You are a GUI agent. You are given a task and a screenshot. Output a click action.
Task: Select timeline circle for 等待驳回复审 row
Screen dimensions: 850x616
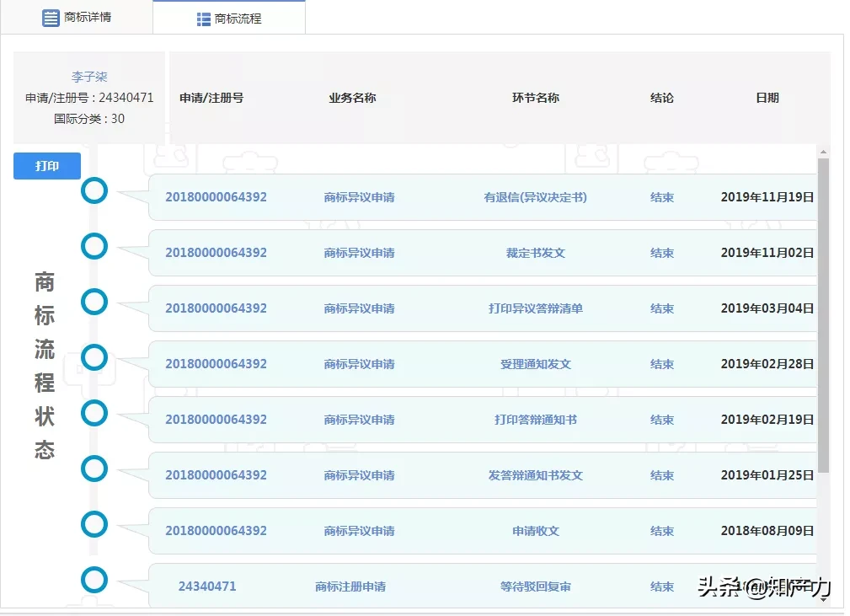click(94, 580)
